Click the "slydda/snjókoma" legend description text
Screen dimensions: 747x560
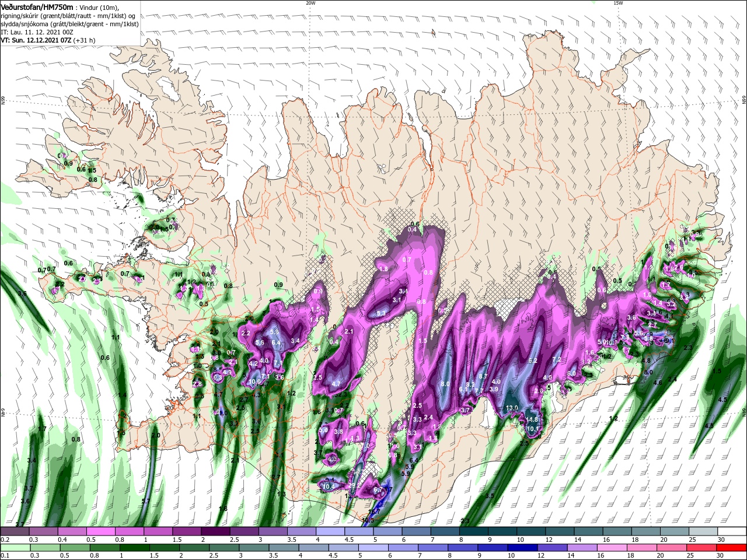coord(25,24)
